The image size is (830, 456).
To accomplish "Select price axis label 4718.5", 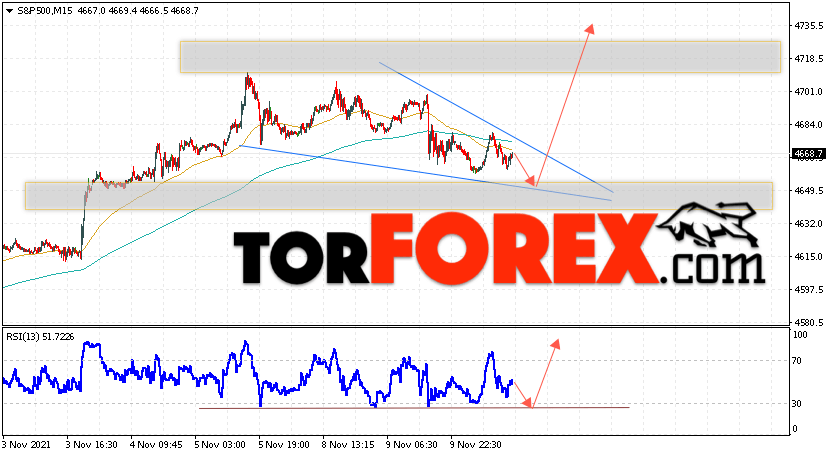I will point(808,59).
